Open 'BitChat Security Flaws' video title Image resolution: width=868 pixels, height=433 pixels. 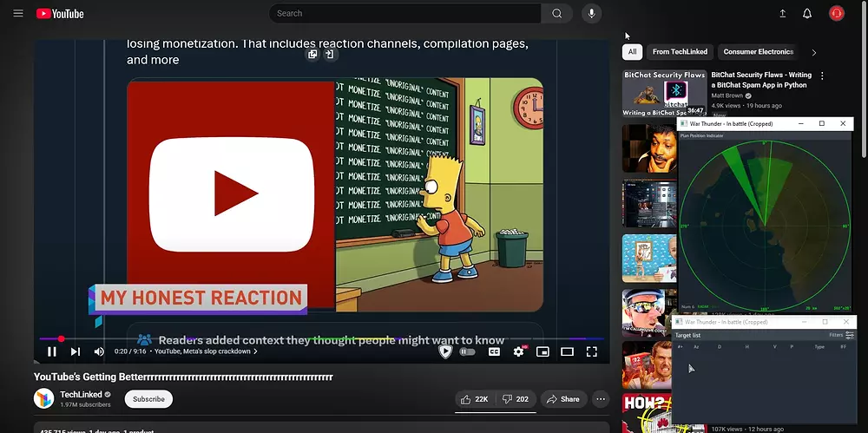[x=761, y=80]
